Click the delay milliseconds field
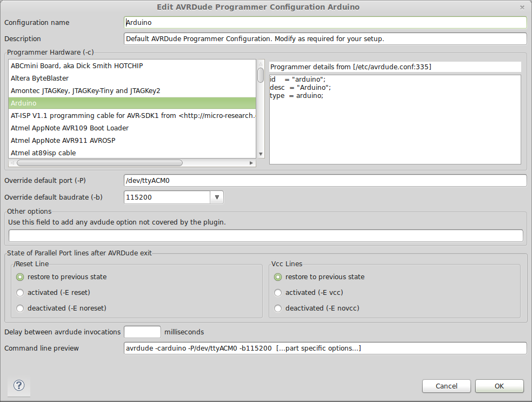 (143, 332)
